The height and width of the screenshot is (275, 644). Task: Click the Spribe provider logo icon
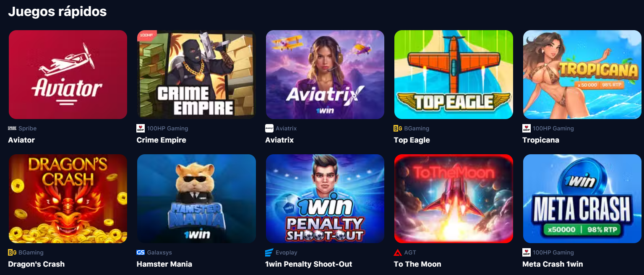click(12, 128)
